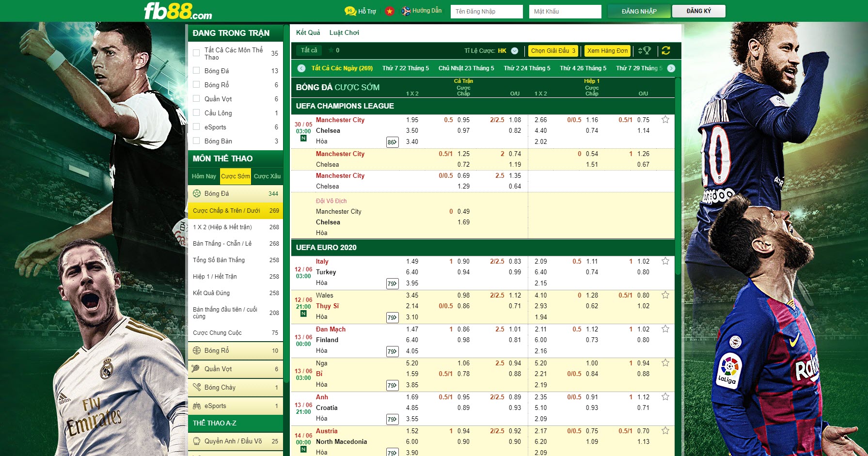Switch to the Cược Sớm tab

click(x=236, y=176)
